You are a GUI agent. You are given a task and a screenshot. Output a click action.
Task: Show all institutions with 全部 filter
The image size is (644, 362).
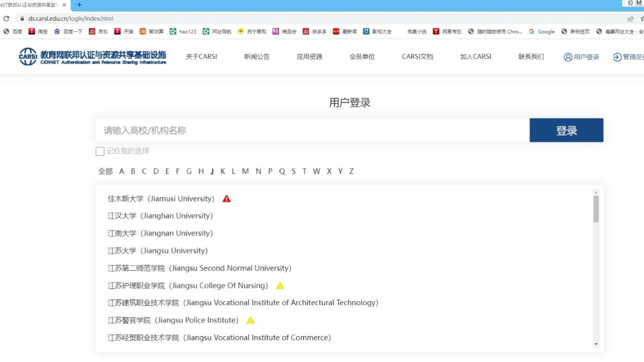(x=105, y=171)
